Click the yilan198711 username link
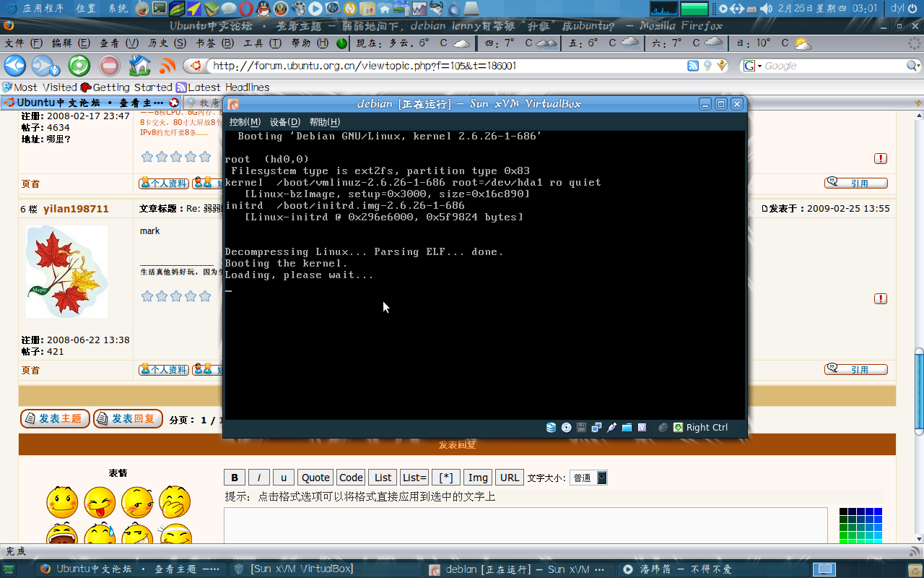Viewport: 924px width, 578px height. point(76,209)
